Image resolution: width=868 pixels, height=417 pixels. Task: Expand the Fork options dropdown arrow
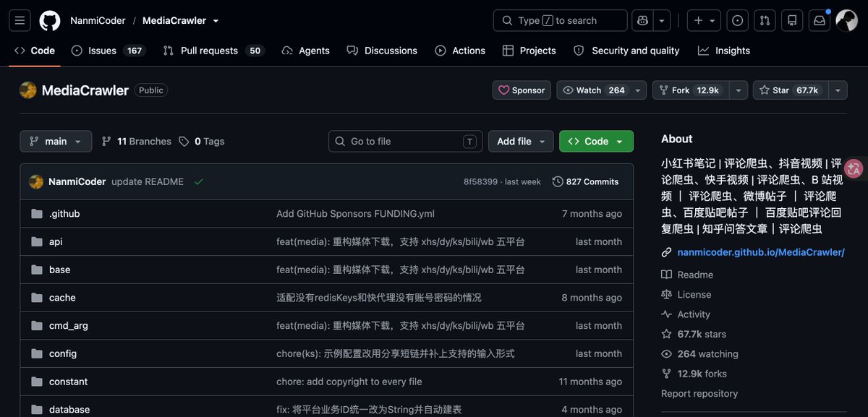tap(738, 90)
